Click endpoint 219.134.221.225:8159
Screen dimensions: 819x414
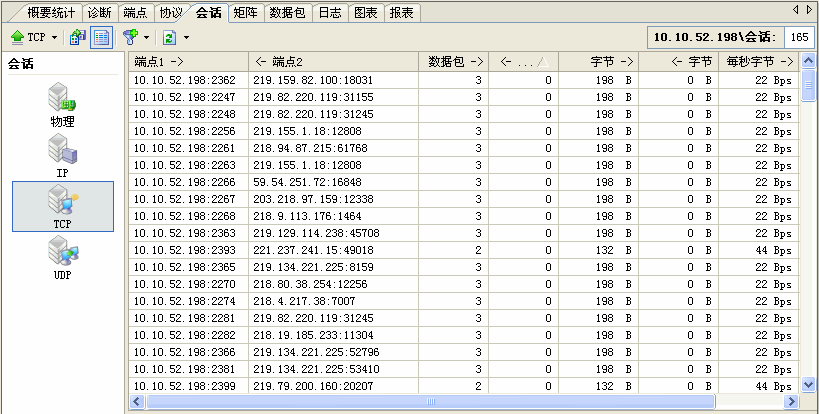click(x=314, y=267)
